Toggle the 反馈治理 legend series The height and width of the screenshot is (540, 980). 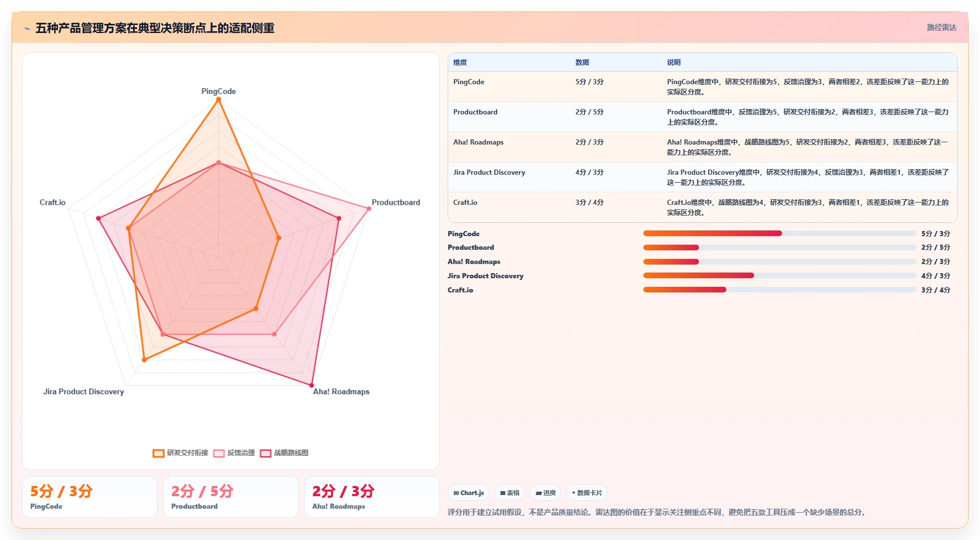coord(234,453)
